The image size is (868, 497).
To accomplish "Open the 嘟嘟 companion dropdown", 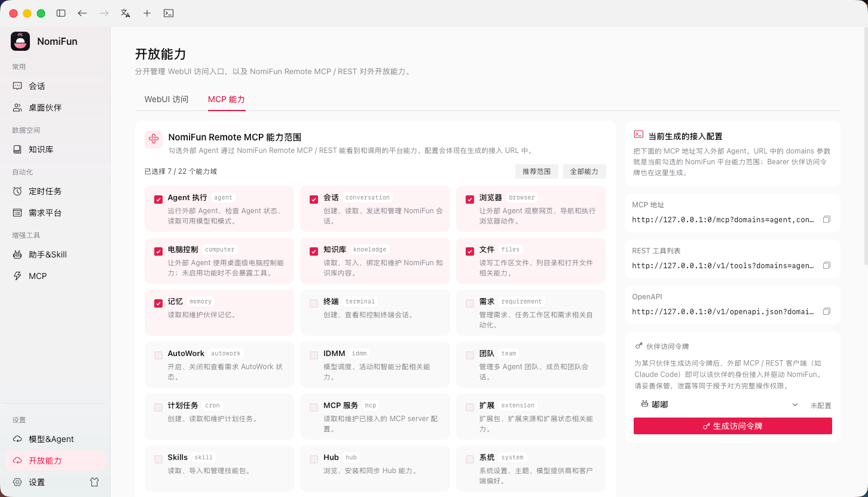I will [x=720, y=404].
